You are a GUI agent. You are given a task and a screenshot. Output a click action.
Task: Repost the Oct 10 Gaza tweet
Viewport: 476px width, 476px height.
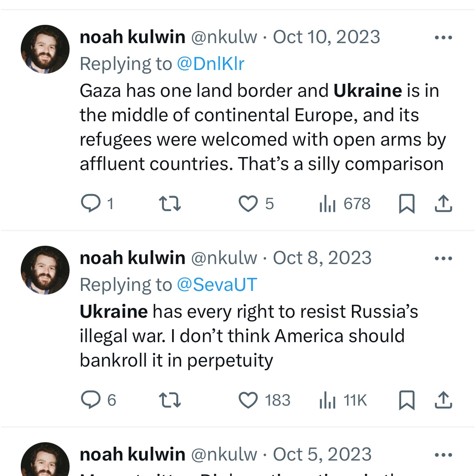[x=170, y=203]
